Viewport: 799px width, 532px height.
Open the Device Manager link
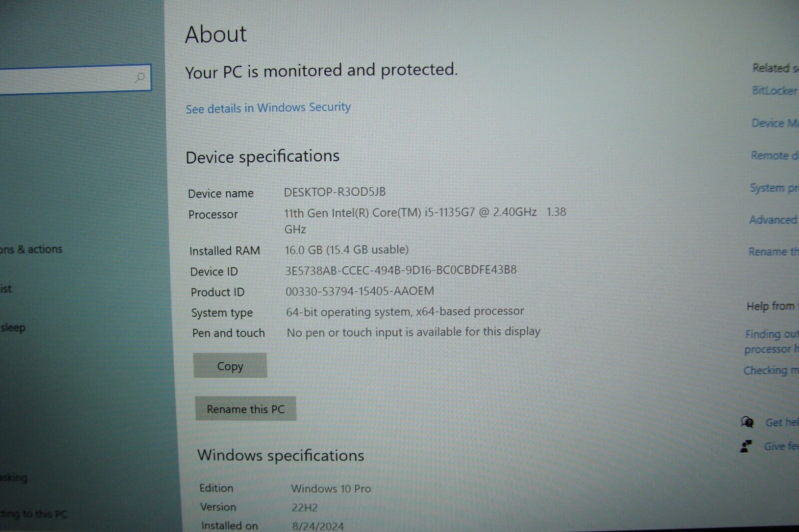775,123
